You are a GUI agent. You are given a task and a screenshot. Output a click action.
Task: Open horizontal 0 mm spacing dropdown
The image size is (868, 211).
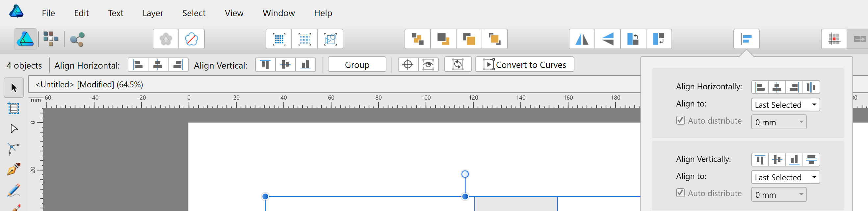779,122
